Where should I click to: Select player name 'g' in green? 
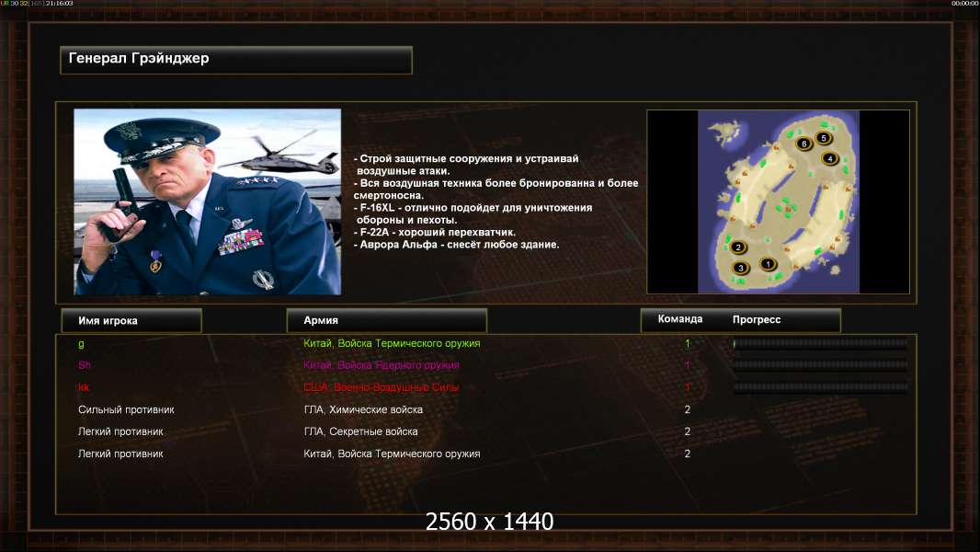coord(81,343)
